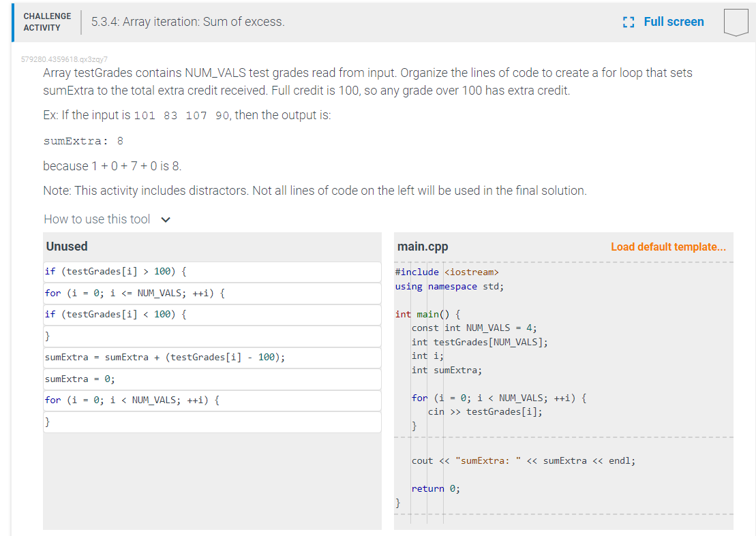Click the Full screen expand icon
756x536 pixels.
click(629, 22)
